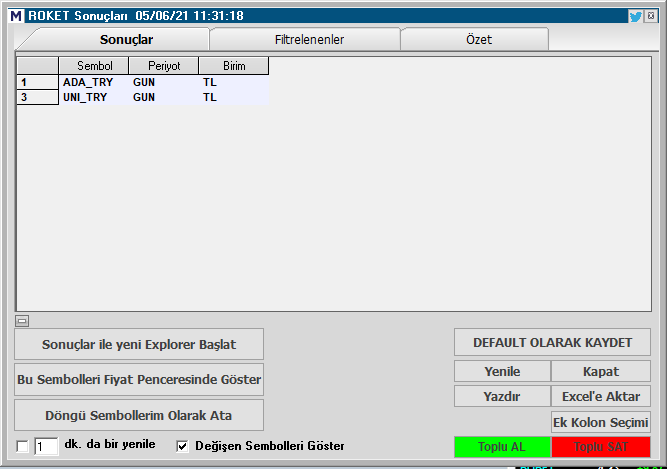The image size is (667, 469).
Task: Enable the dk. da bir yenile checkbox
Action: tap(22, 446)
